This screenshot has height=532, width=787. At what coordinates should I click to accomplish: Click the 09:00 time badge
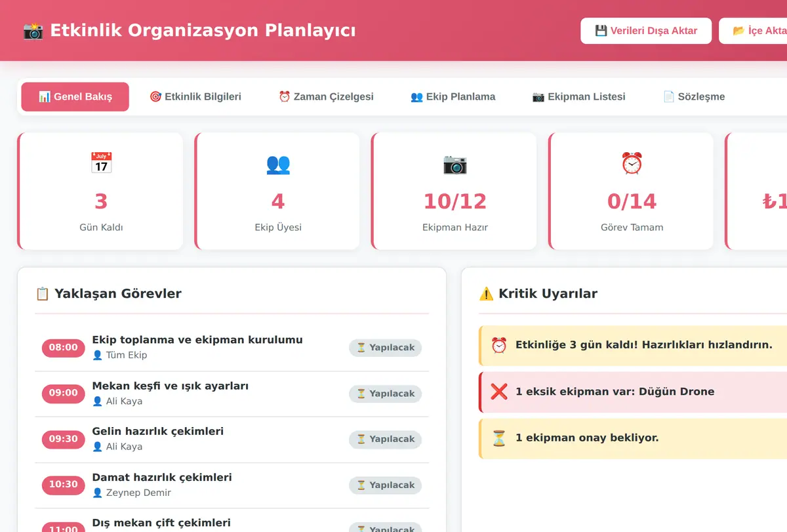coord(64,393)
